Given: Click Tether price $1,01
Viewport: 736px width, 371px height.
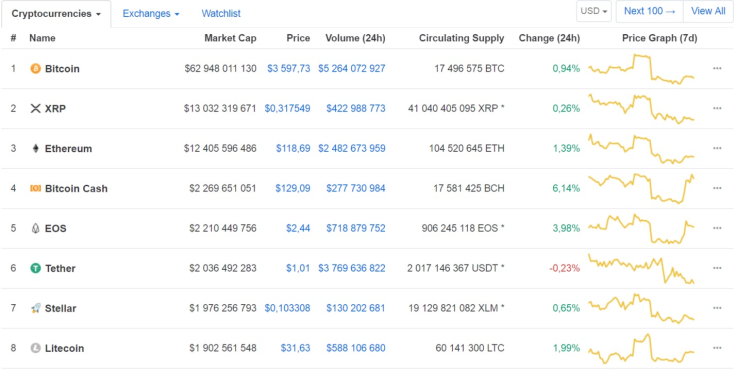Looking at the screenshot, I should 298,268.
